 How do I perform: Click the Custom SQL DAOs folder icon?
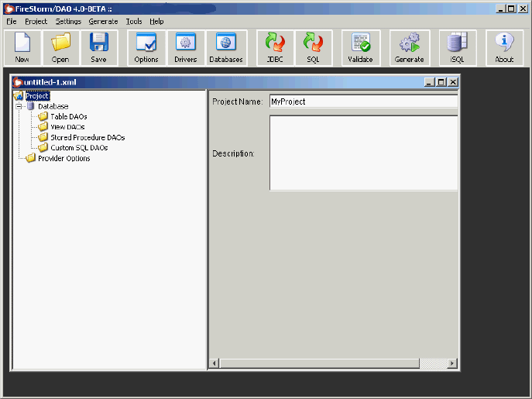[43, 147]
